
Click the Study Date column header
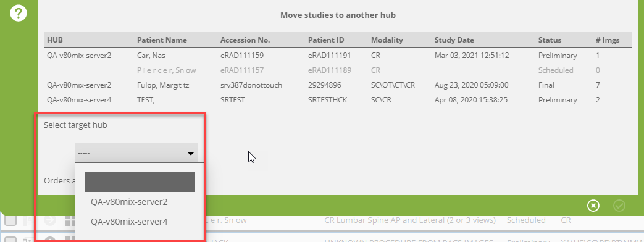(x=454, y=40)
